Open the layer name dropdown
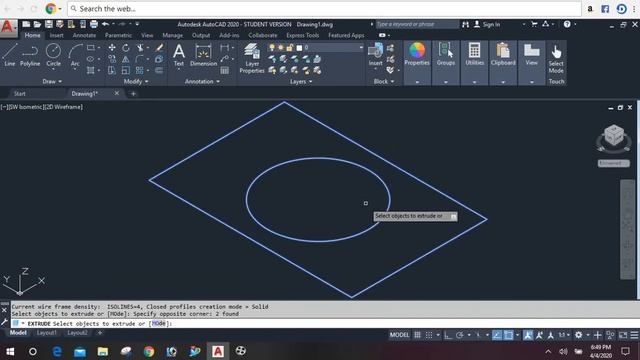 (361, 48)
